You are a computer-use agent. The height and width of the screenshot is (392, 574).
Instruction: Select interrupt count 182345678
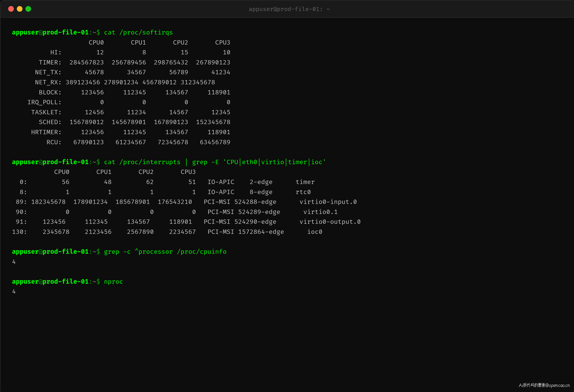tap(48, 202)
